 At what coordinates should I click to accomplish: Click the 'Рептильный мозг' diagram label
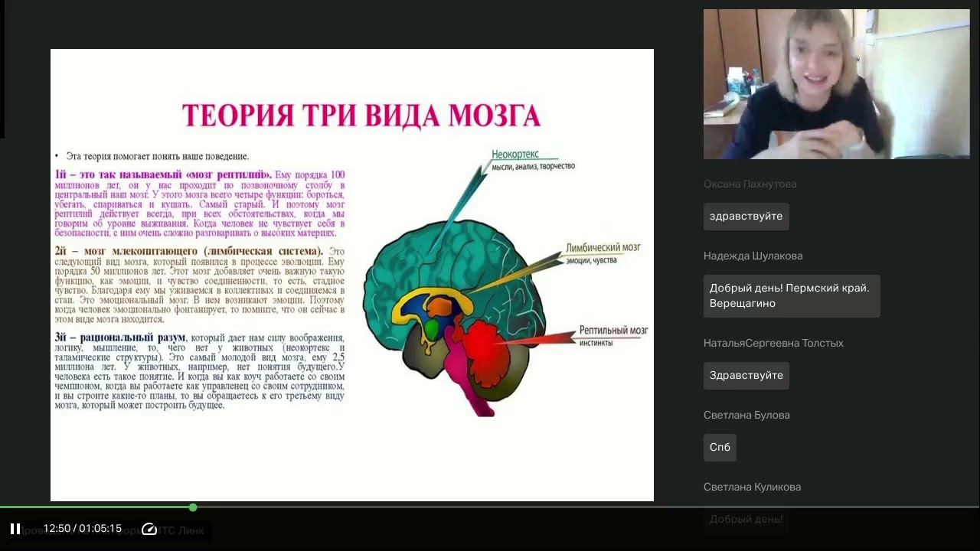(x=613, y=331)
